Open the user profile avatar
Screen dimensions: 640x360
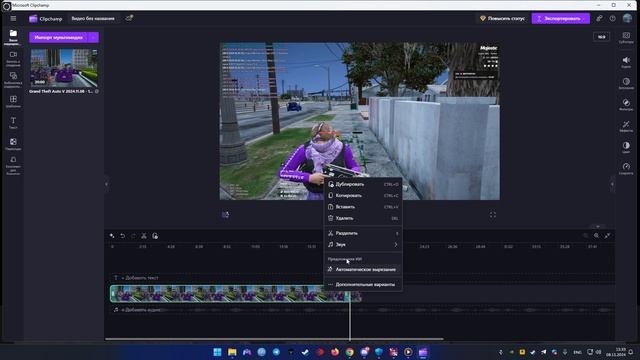[627, 18]
